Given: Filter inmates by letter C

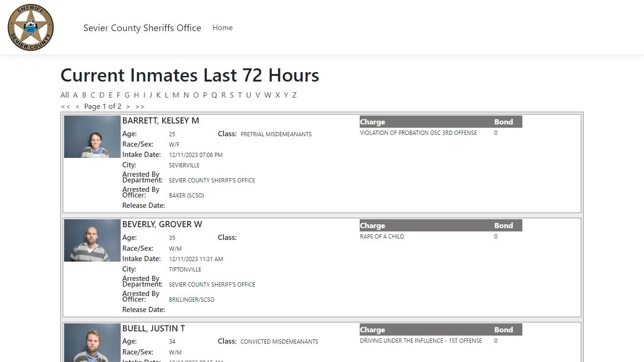Looking at the screenshot, I should click(93, 95).
